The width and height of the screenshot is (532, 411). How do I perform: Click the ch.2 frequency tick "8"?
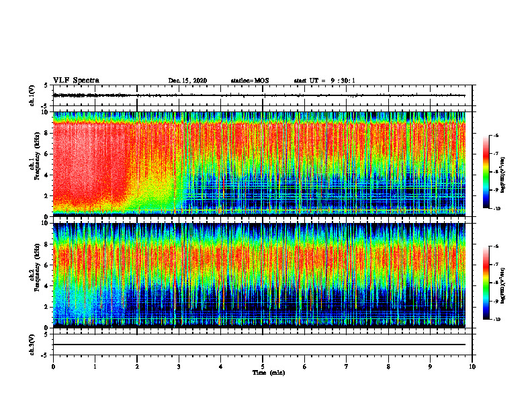pos(47,244)
